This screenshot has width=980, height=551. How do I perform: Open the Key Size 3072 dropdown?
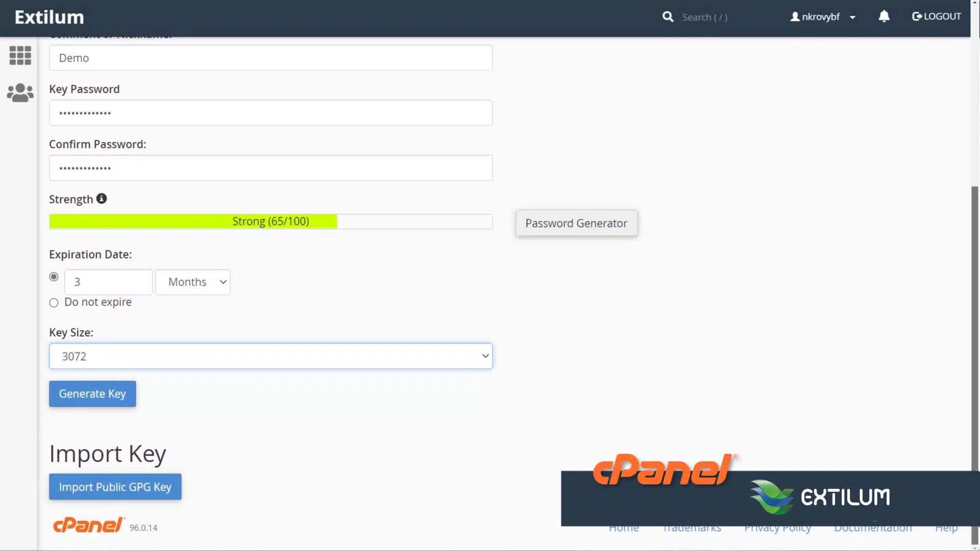click(x=271, y=356)
